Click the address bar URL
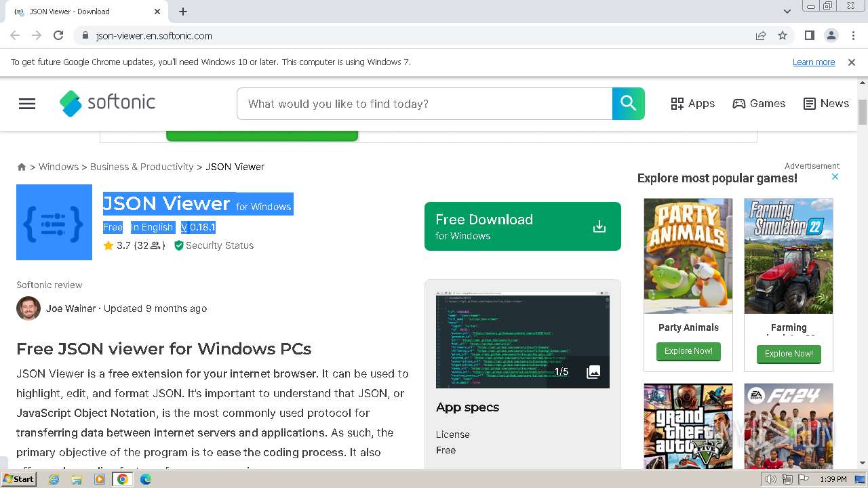 pyautogui.click(x=154, y=36)
